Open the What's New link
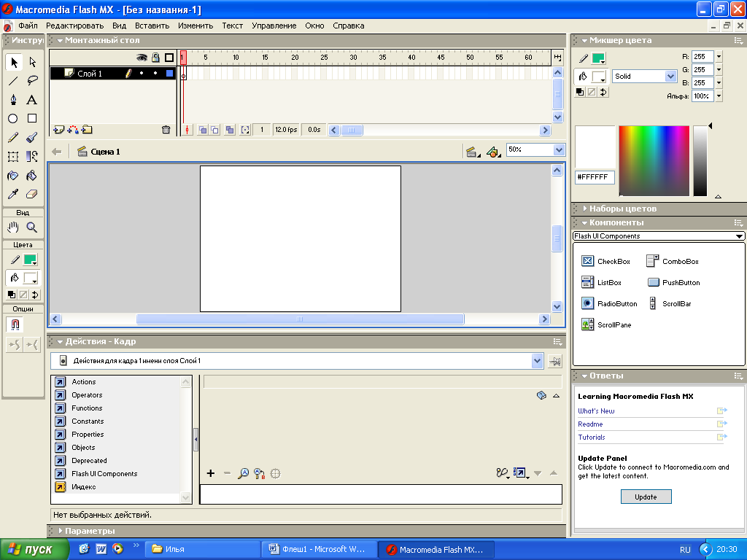 click(596, 411)
